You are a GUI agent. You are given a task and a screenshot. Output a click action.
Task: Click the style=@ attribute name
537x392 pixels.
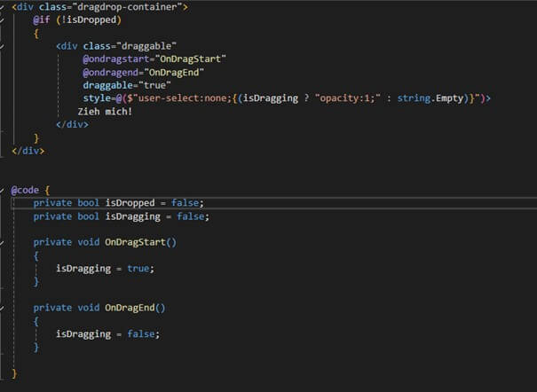pyautogui.click(x=102, y=98)
